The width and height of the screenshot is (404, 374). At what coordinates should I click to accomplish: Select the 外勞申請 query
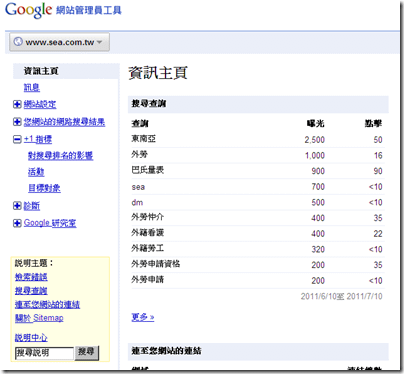pos(148,280)
